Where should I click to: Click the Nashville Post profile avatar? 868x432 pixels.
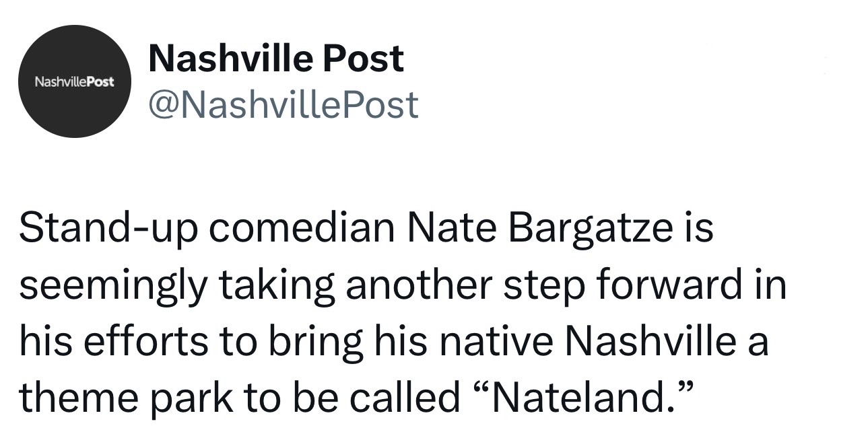tap(74, 81)
